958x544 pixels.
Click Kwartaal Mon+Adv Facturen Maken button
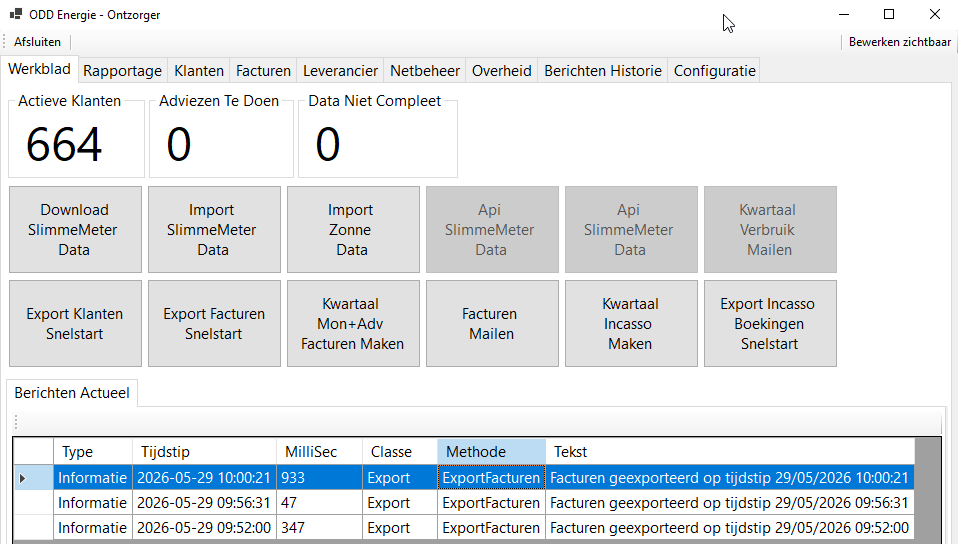pos(353,323)
